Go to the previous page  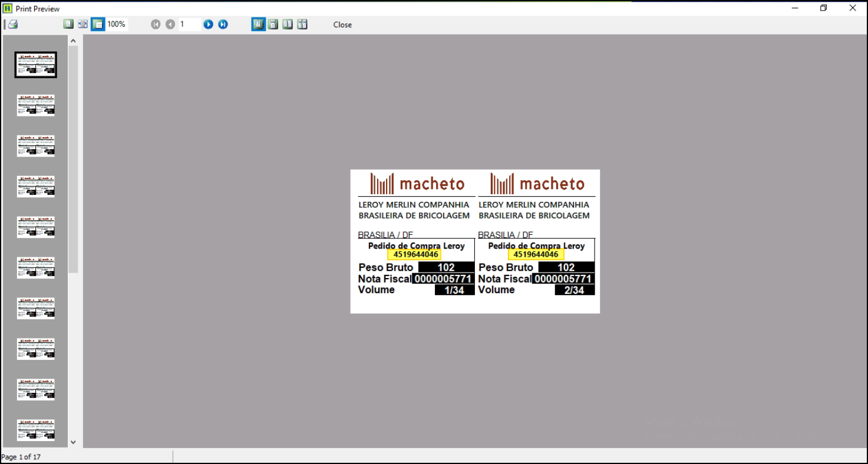pos(170,24)
